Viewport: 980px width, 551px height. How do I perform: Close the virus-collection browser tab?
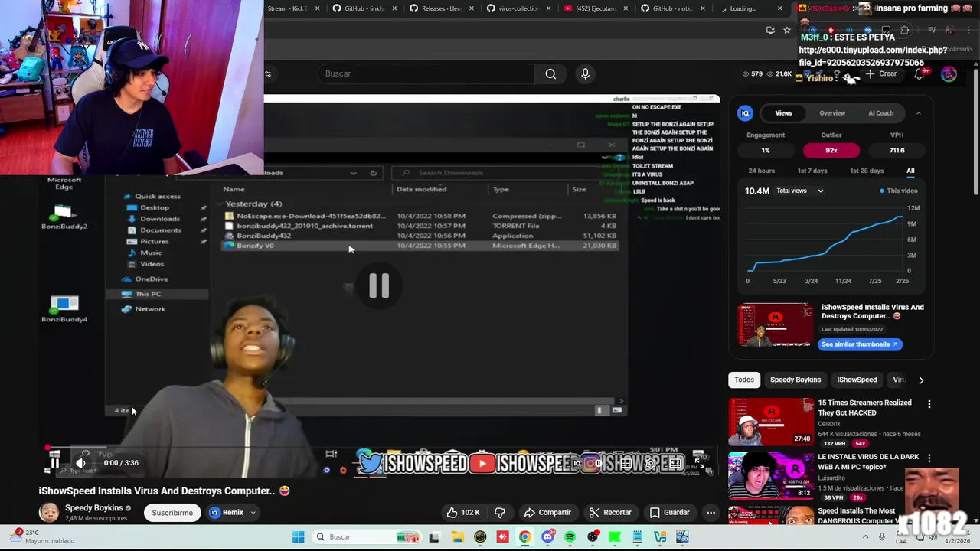[x=549, y=8]
